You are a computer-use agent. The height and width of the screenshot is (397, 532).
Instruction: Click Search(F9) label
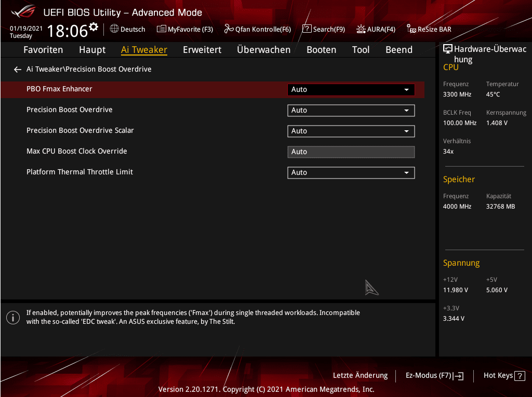(329, 29)
